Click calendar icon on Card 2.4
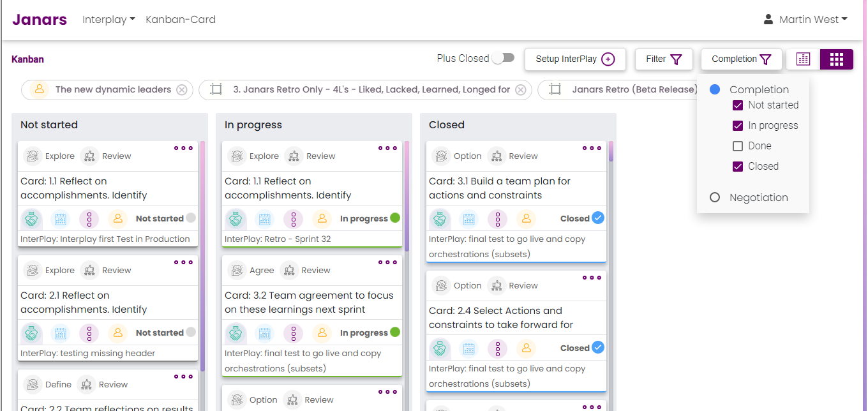The width and height of the screenshot is (868, 411). coord(468,348)
